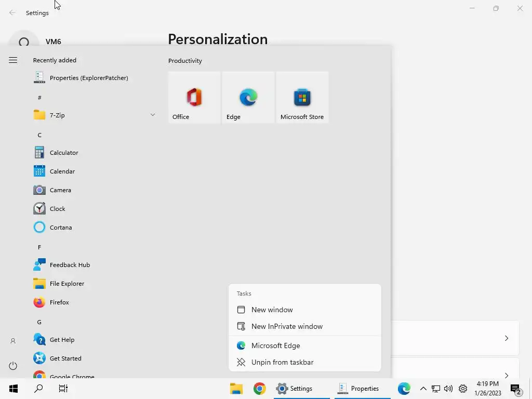Open notification center icon
This screenshot has width=532, height=399.
pyautogui.click(x=516, y=389)
